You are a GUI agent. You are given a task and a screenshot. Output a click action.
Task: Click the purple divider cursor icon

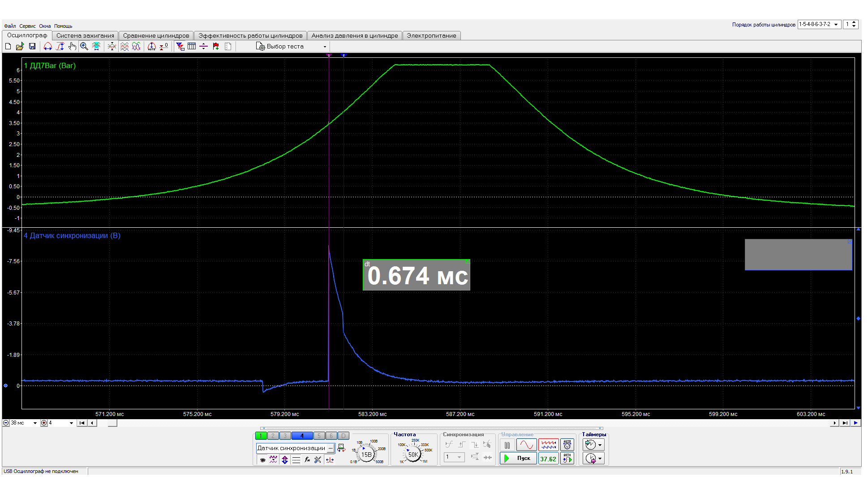(x=204, y=46)
